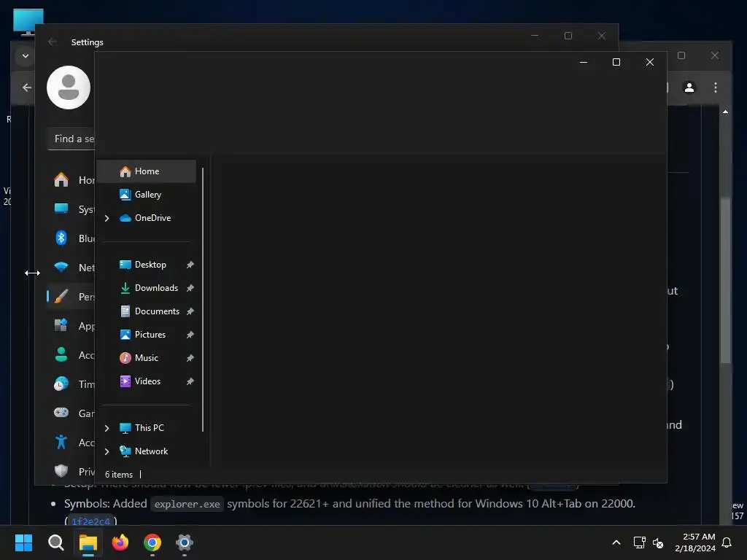Viewport: 747px width, 560px height.
Task: Expand the OneDrive tree node
Action: coord(107,218)
